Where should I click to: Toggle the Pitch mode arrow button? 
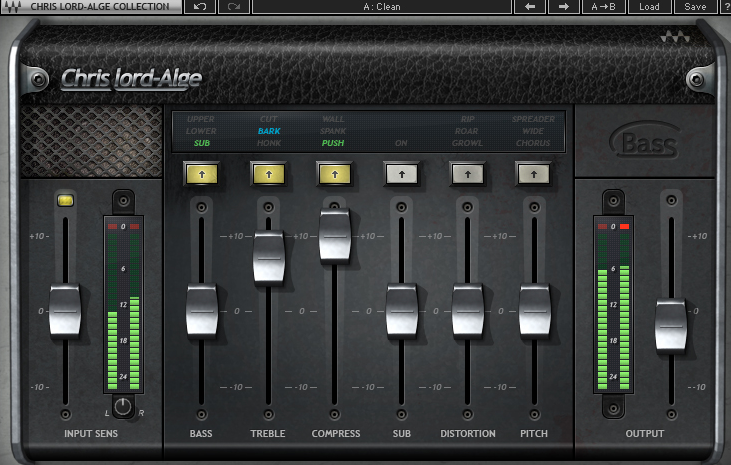(x=534, y=174)
